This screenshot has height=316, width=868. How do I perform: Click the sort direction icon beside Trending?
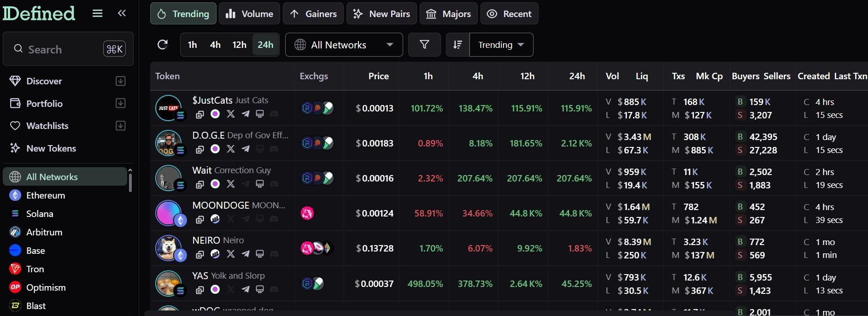coord(457,45)
